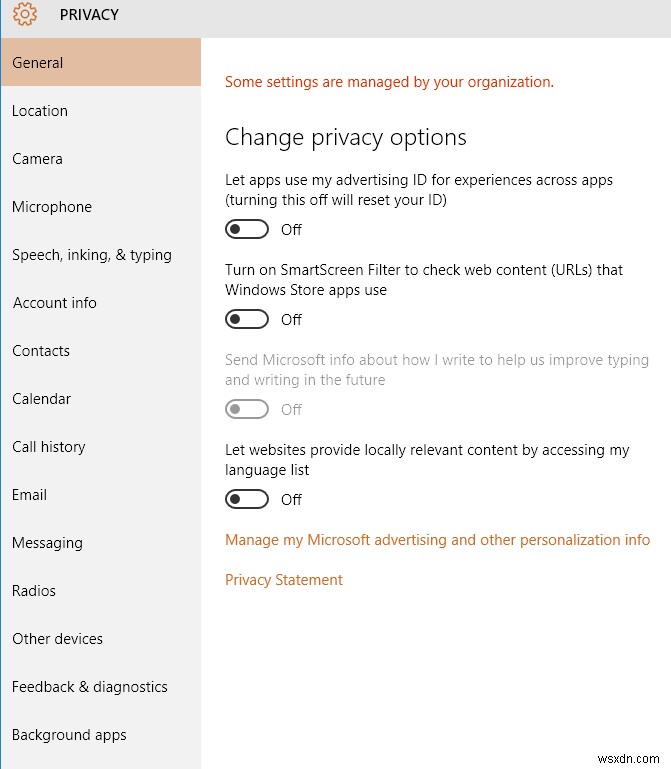Toggle the advertising ID switch

247,230
